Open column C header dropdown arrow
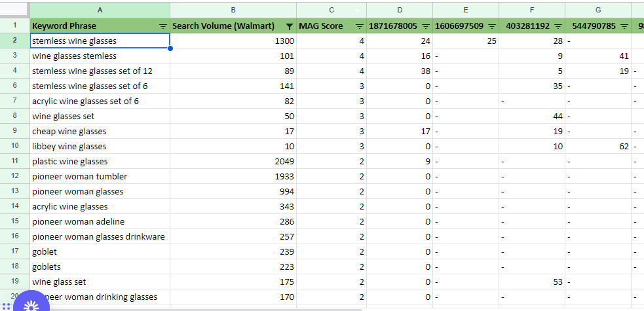644x311 pixels. point(357,10)
